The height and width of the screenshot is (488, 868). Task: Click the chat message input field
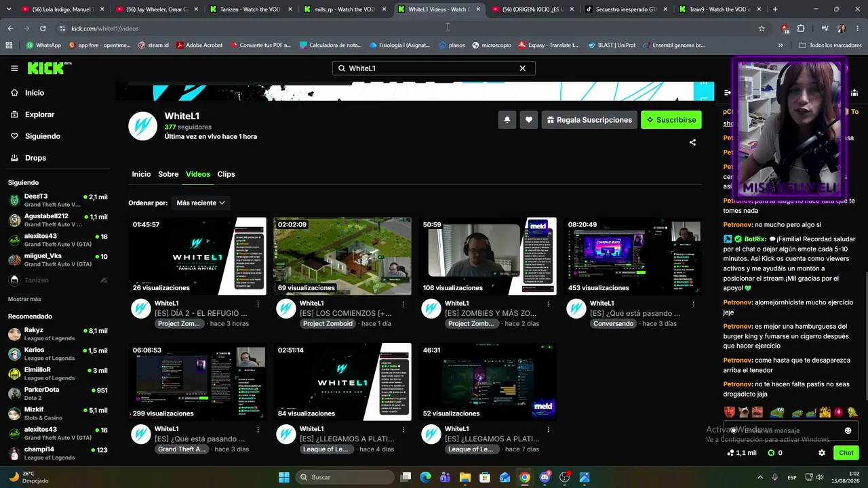pyautogui.click(x=790, y=430)
